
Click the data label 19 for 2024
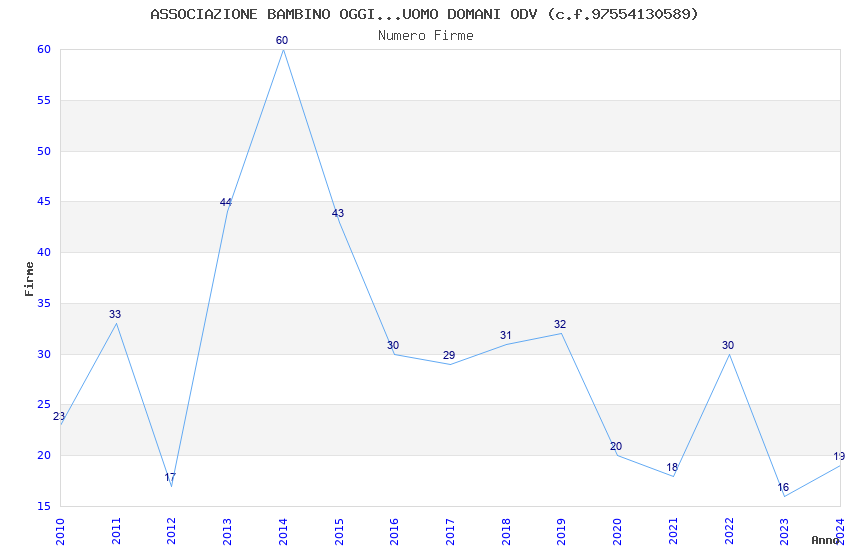tap(839, 456)
